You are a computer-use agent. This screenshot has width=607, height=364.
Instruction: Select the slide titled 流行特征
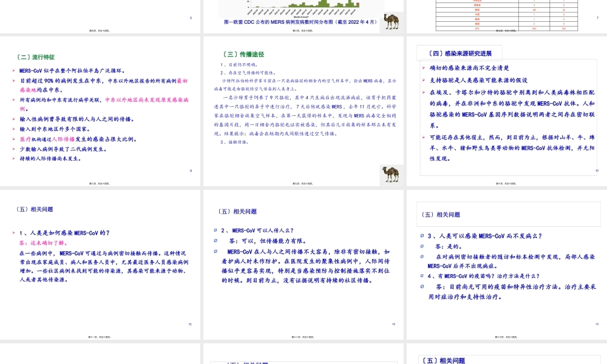coord(100,111)
